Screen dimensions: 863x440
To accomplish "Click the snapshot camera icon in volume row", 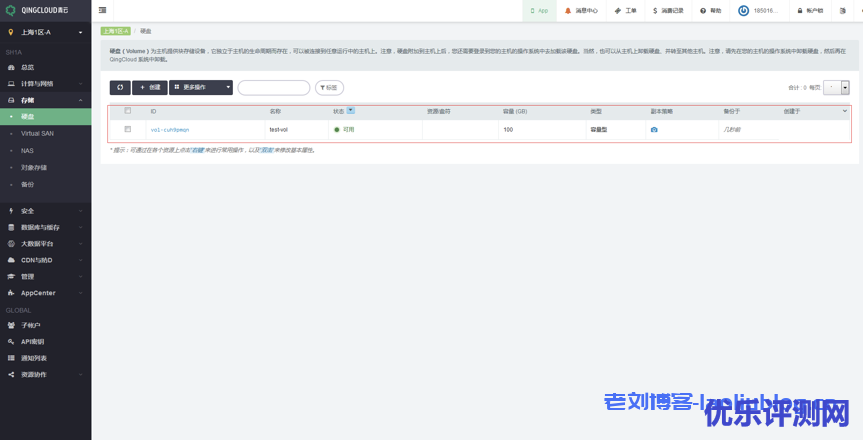I will [654, 130].
